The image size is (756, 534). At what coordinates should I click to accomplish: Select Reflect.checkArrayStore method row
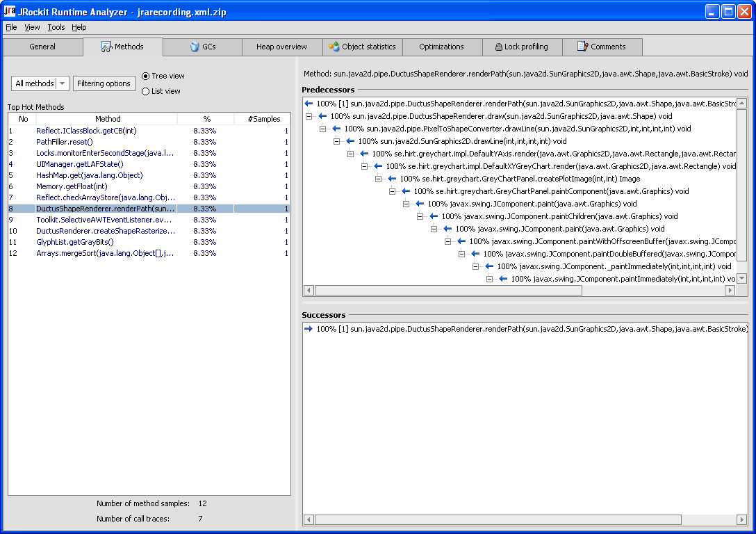pyautogui.click(x=149, y=197)
